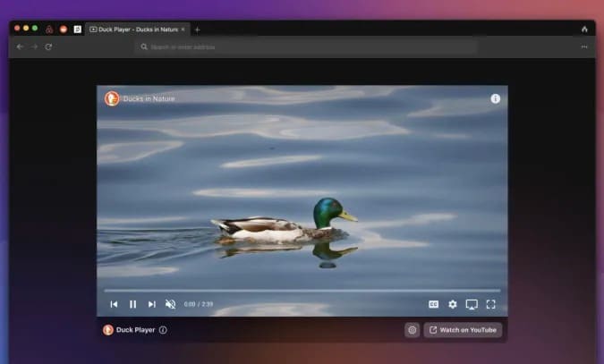Click the Fire button in tab bar

pos(584,29)
